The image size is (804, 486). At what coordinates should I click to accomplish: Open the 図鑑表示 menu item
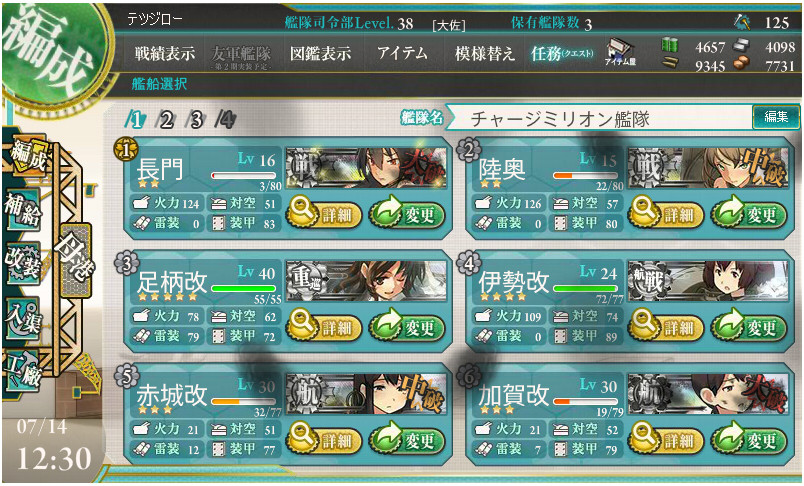tap(320, 53)
